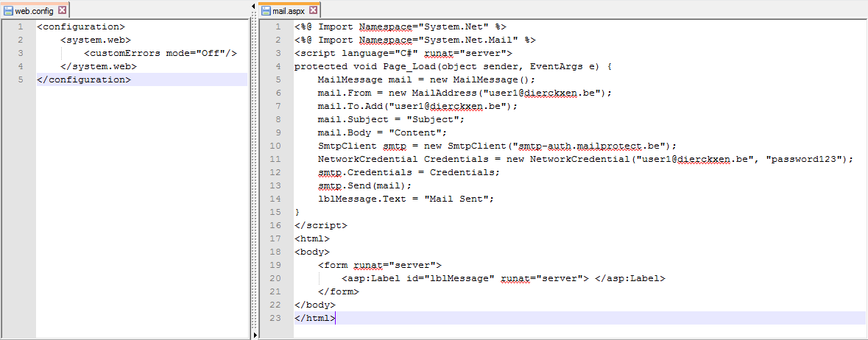Viewport: 868px width, 340px height.
Task: Click the script language="C#" line
Action: point(403,53)
